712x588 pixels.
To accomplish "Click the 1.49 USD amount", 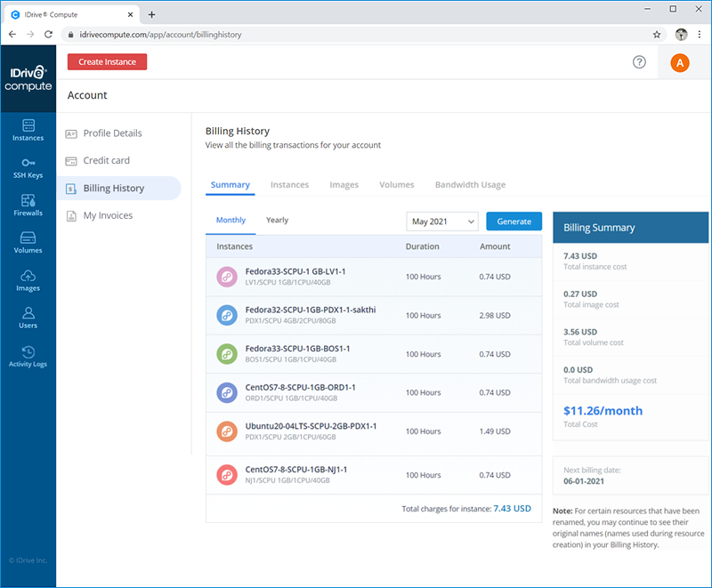I will (x=495, y=431).
